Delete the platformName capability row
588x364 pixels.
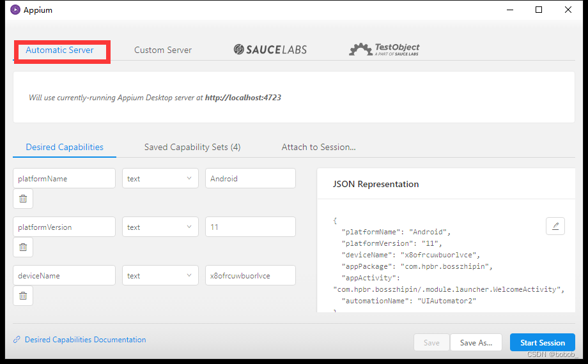click(x=23, y=199)
